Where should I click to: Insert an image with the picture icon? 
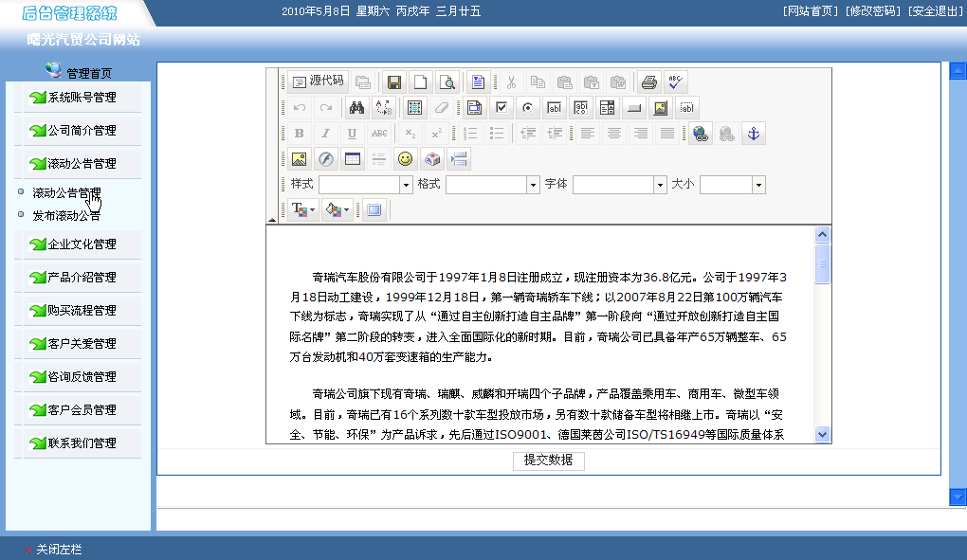pyautogui.click(x=299, y=159)
